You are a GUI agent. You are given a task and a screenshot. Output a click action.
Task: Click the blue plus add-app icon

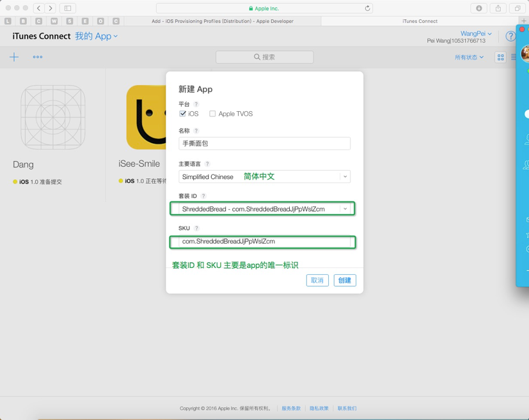point(14,57)
